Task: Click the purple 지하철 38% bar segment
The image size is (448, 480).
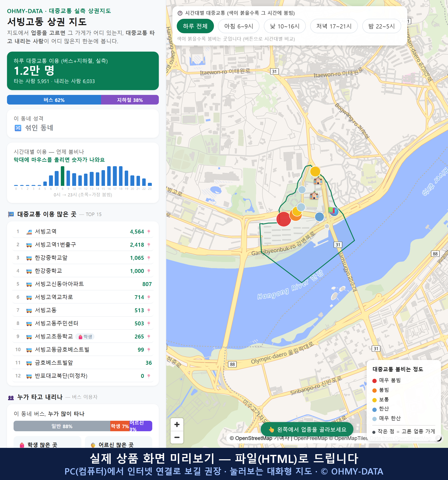Action: 130,100
